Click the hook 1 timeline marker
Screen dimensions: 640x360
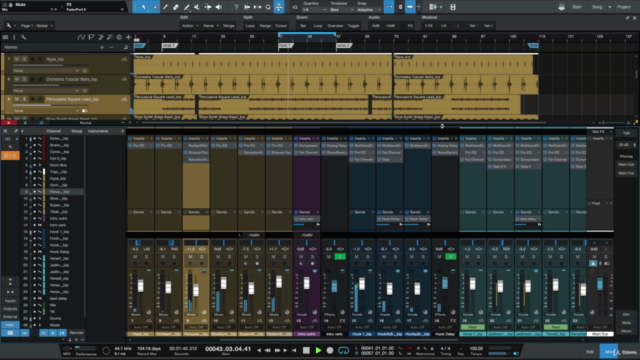pyautogui.click(x=286, y=45)
